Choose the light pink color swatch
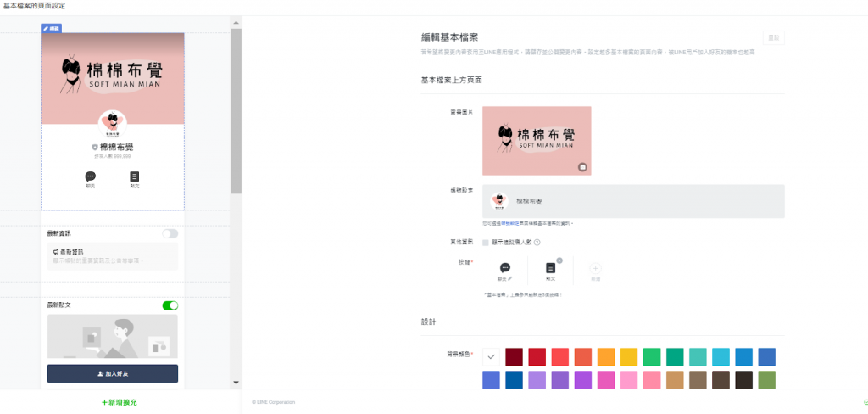 629,380
